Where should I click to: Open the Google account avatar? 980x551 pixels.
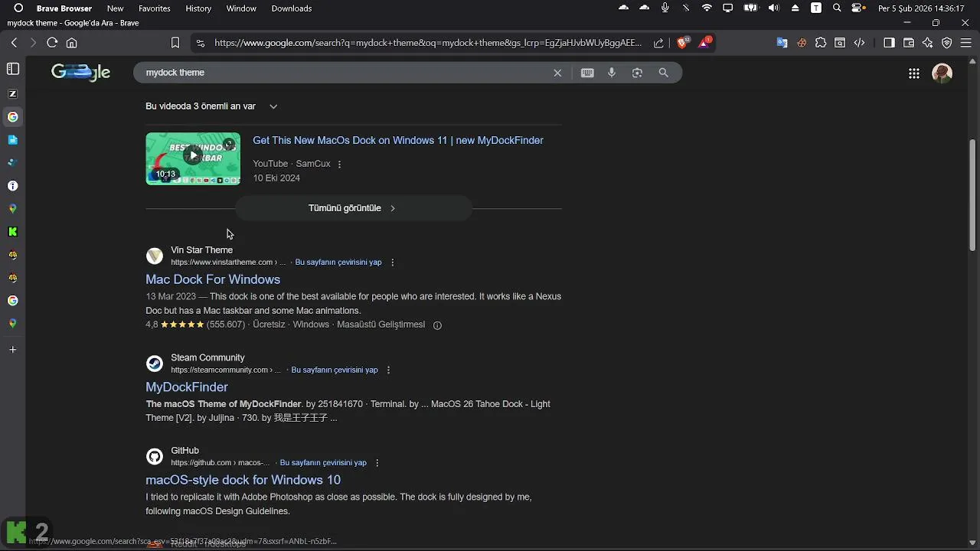click(x=942, y=73)
